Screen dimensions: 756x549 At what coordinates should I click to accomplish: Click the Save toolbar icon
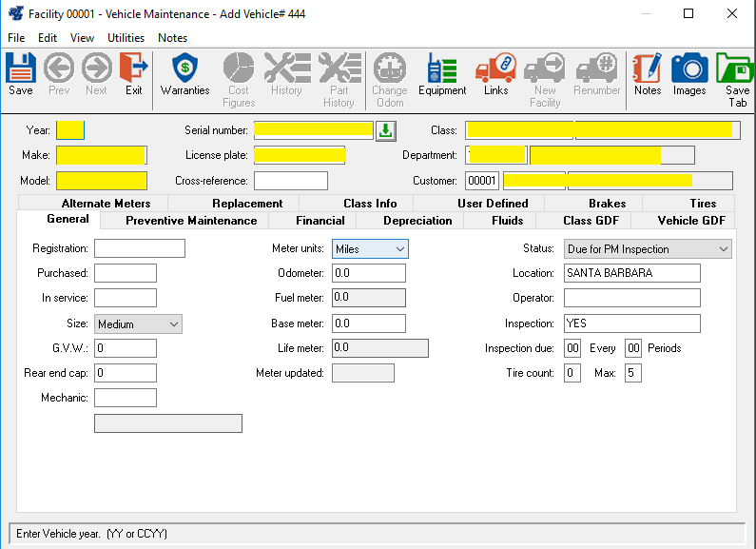point(20,74)
